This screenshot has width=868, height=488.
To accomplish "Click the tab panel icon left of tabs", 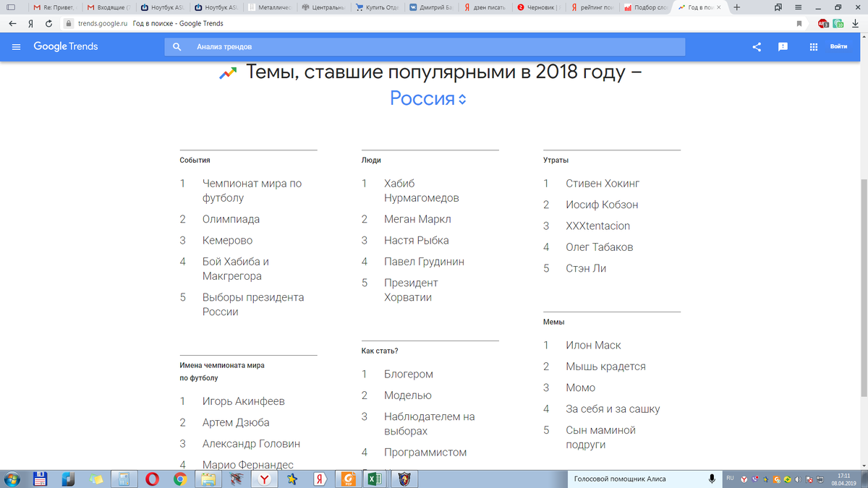I will (x=10, y=7).
